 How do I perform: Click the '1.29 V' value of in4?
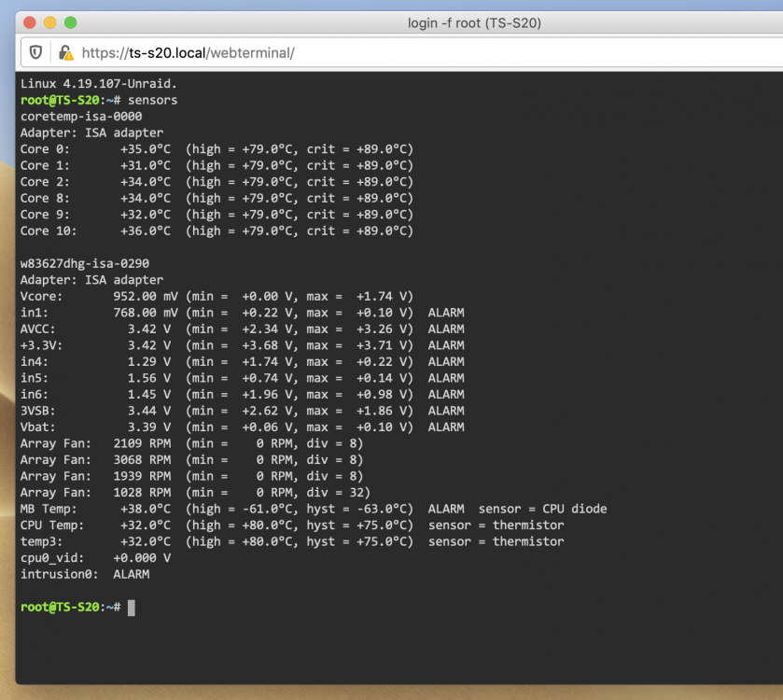[x=148, y=361]
